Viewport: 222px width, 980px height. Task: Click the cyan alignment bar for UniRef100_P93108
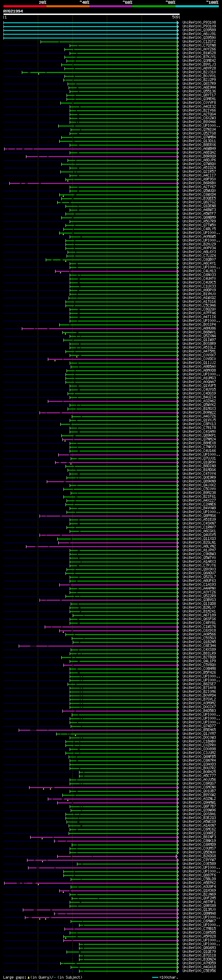[91, 23]
